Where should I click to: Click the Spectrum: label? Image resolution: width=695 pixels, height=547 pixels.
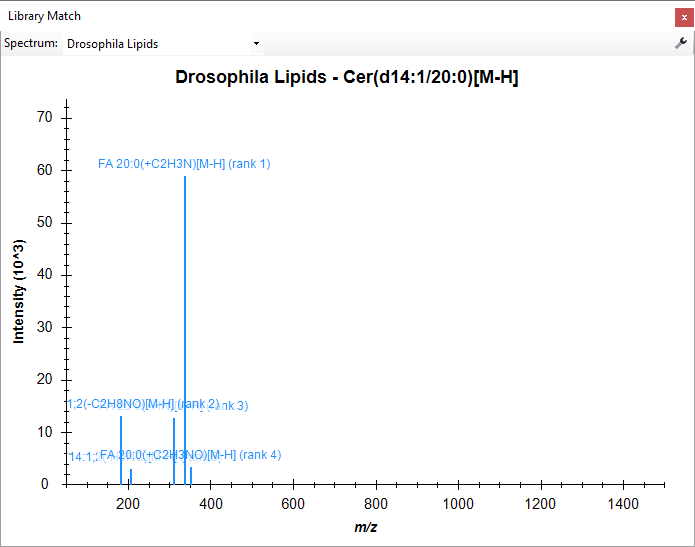31,43
